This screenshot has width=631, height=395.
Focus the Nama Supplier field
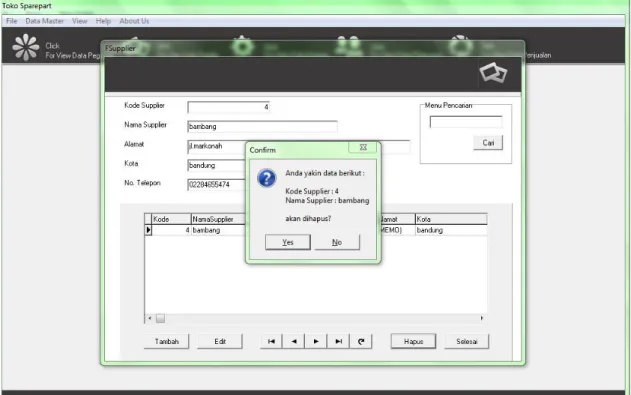tap(262, 126)
